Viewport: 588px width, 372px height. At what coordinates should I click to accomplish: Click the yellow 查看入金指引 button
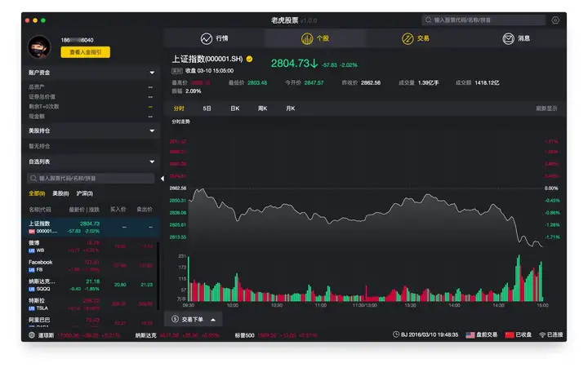86,52
